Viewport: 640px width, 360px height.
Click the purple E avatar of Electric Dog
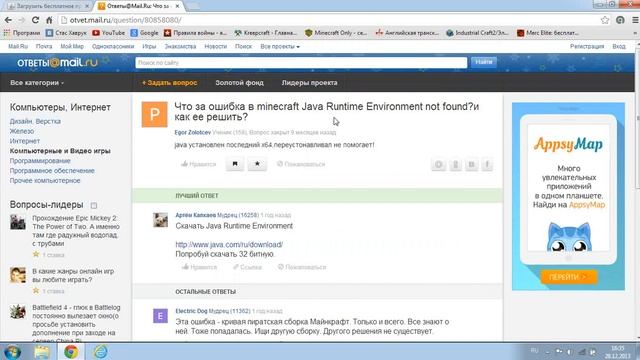point(160,316)
